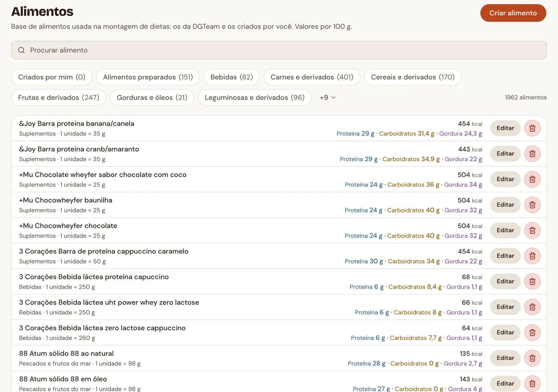558x392 pixels.
Task: Edit 88 Atum sólido ao natural
Action: click(505, 358)
